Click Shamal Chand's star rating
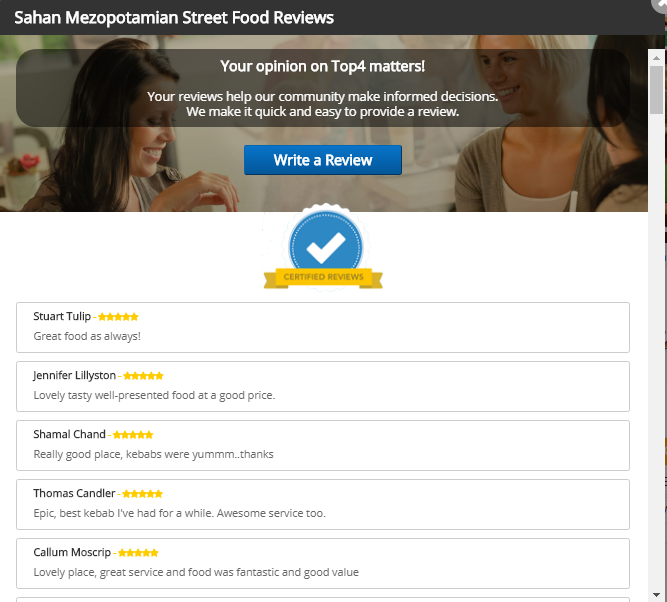This screenshot has height=602, width=667. 133,435
